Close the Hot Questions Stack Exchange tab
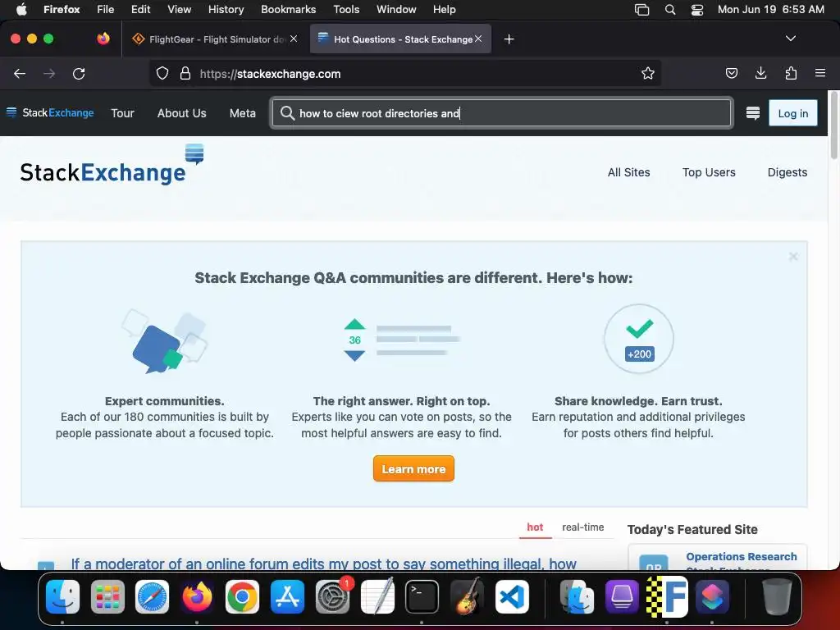Viewport: 840px width, 630px height. [x=478, y=39]
